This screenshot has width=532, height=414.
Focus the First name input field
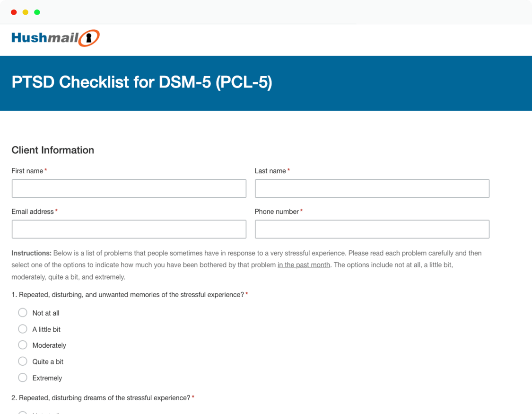tap(129, 188)
